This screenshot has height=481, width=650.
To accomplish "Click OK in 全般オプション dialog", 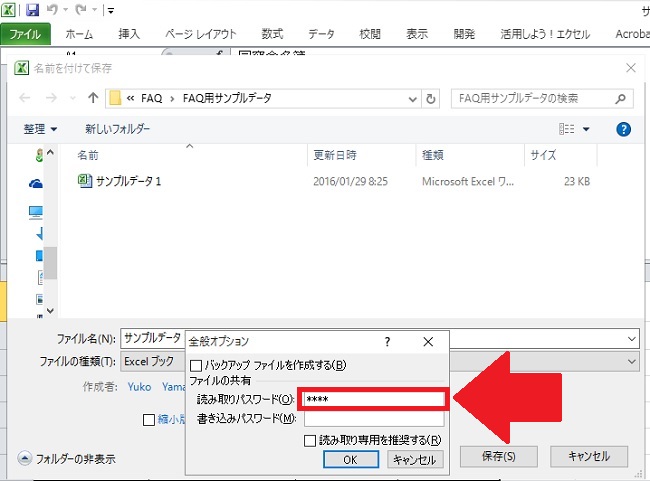I will (351, 459).
